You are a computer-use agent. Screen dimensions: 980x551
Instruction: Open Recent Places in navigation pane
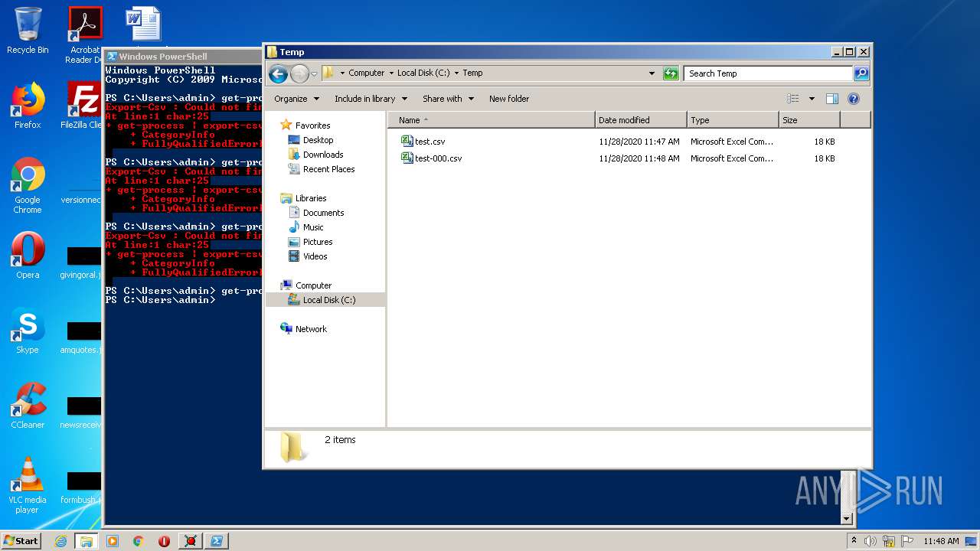click(321, 169)
